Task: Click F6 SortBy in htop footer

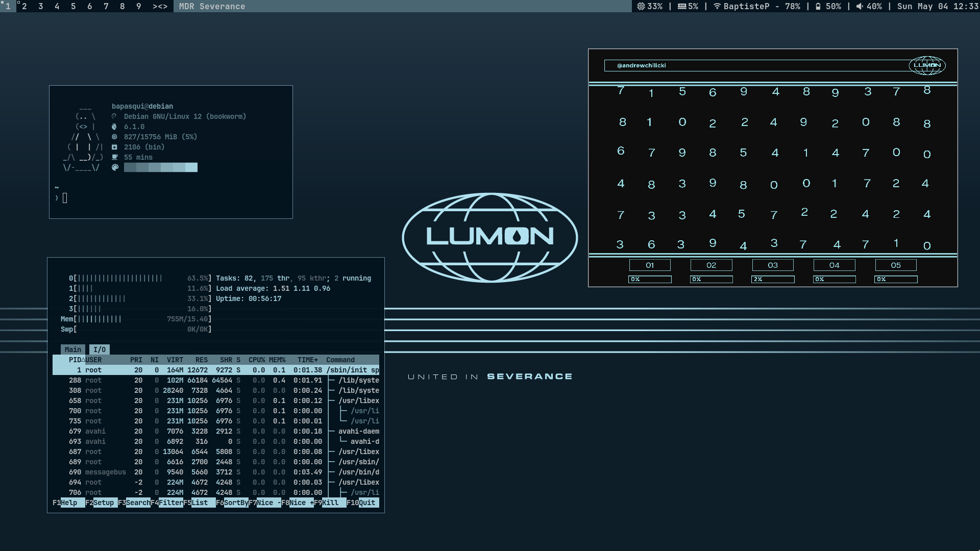Action: 236,503
